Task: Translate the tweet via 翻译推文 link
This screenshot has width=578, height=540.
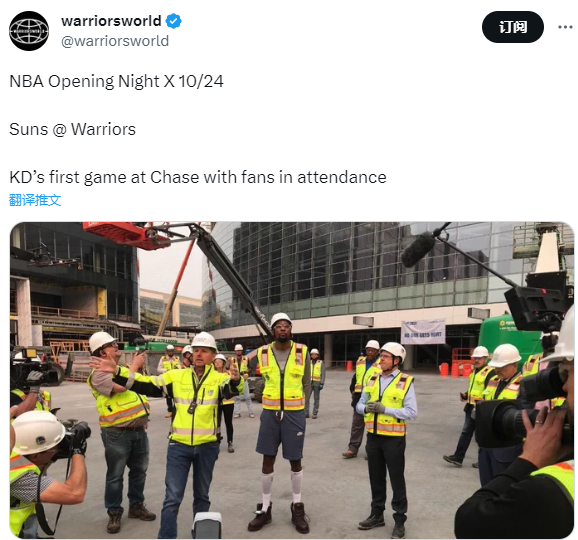Action: click(x=35, y=200)
